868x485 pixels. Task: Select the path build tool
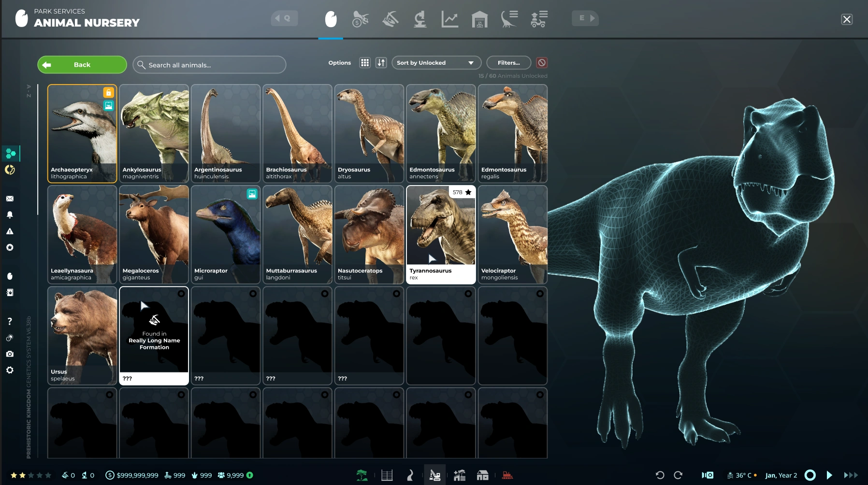tap(410, 475)
